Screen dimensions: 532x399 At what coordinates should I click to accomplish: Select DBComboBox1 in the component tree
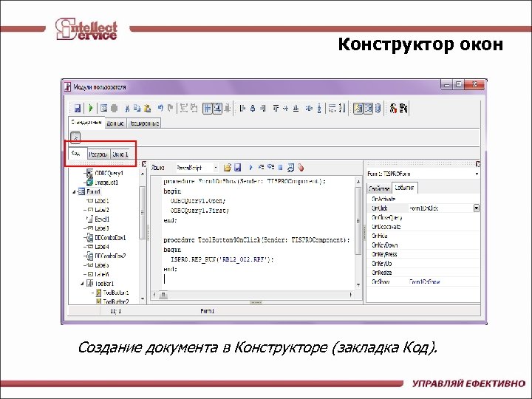pyautogui.click(x=110, y=237)
